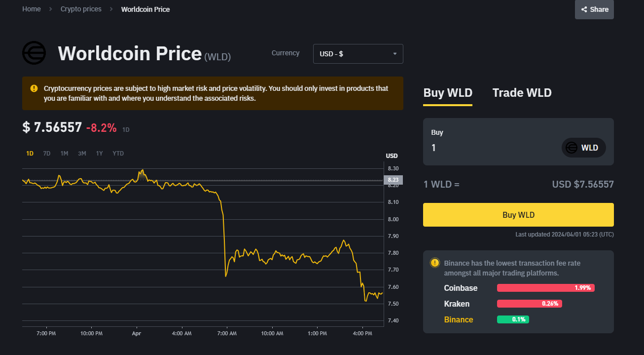Screen dimensions: 644x355
Task: Click breadcrumb chevron after Home
Action: (51, 9)
